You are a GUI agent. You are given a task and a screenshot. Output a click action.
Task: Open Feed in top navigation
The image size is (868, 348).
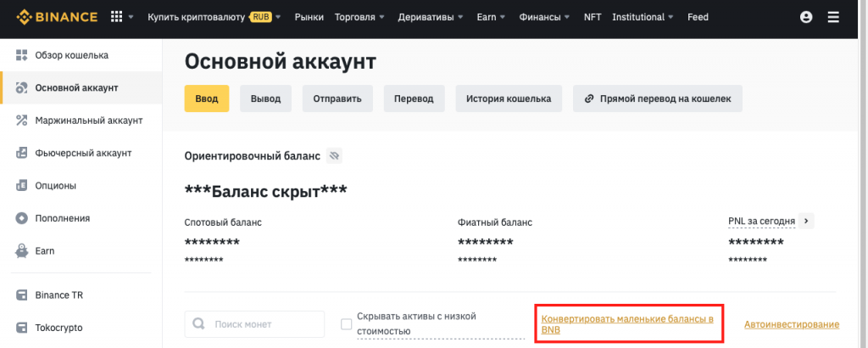click(698, 17)
